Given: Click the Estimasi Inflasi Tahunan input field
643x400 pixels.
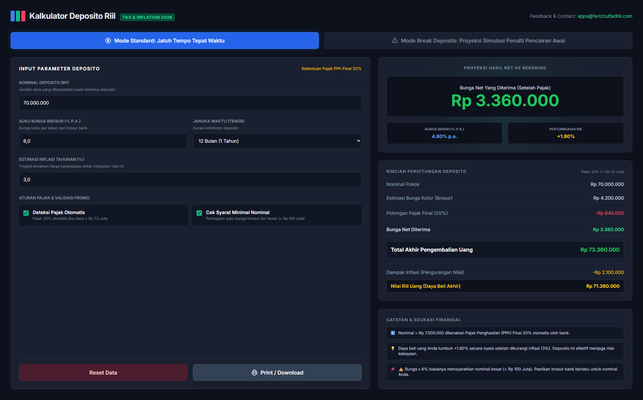Looking at the screenshot, I should (x=190, y=180).
